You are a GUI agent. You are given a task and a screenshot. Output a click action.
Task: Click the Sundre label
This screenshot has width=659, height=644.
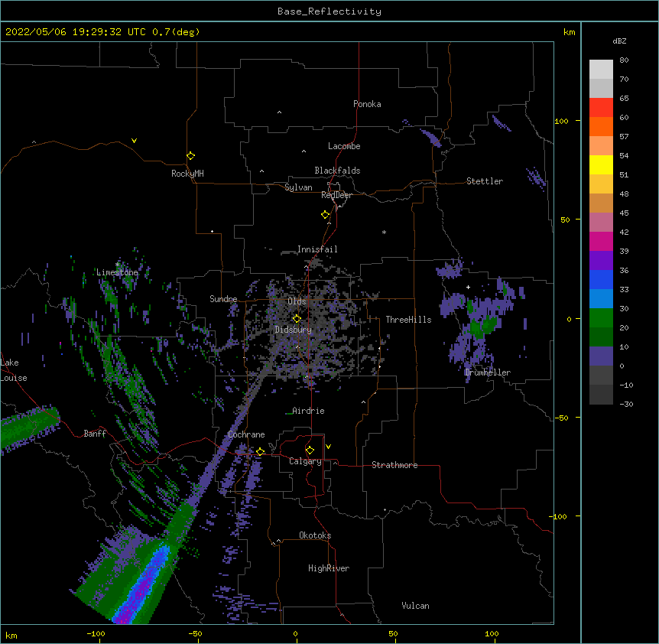click(223, 299)
